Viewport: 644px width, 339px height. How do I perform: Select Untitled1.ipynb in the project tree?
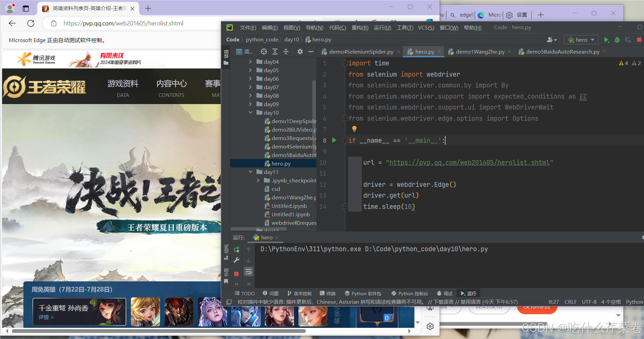click(291, 214)
